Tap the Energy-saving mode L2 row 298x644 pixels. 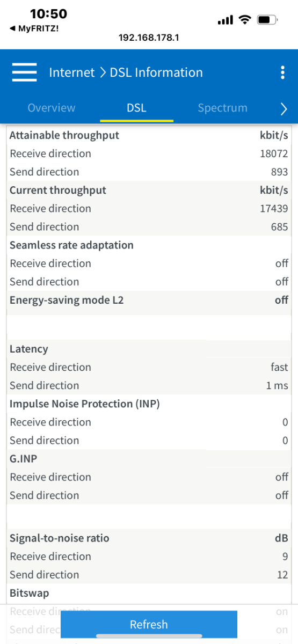coord(149,300)
